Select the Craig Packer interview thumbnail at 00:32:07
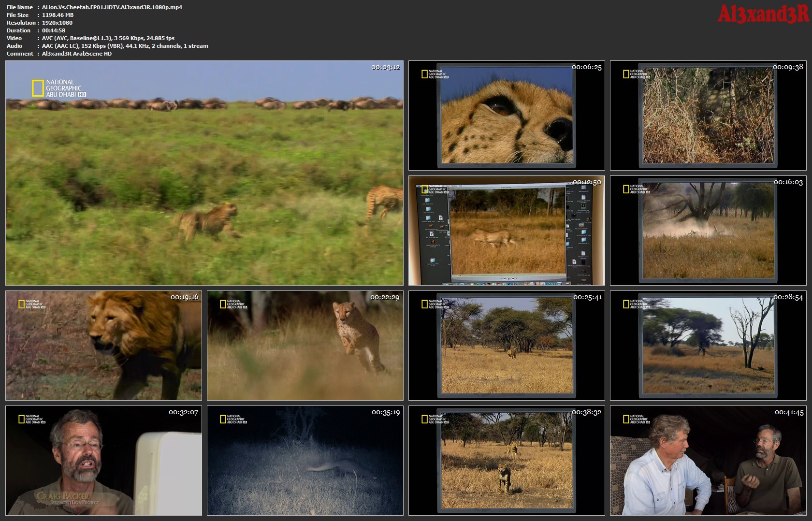The height and width of the screenshot is (521, 812). [103, 460]
